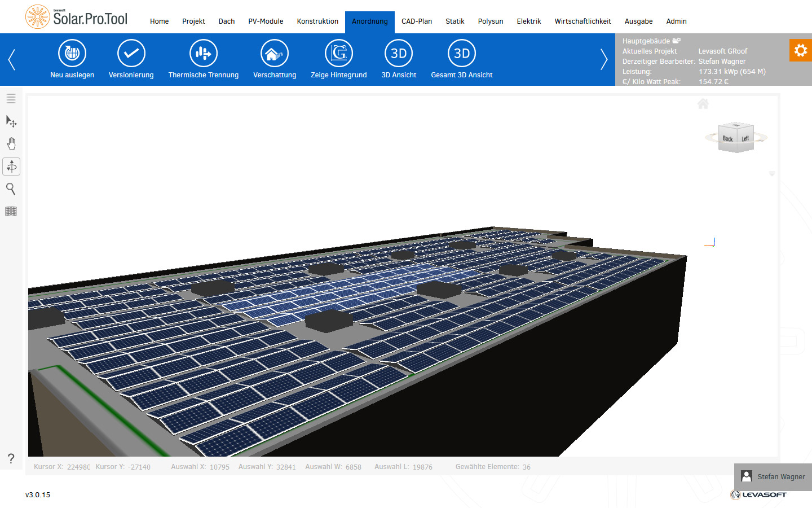812x508 pixels.
Task: Click the Neu auslegen icon
Action: click(72, 53)
